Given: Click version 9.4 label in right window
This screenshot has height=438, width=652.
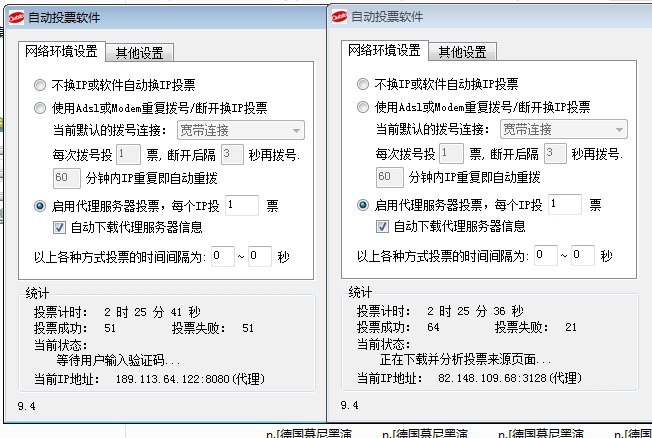Looking at the screenshot, I should (x=349, y=406).
